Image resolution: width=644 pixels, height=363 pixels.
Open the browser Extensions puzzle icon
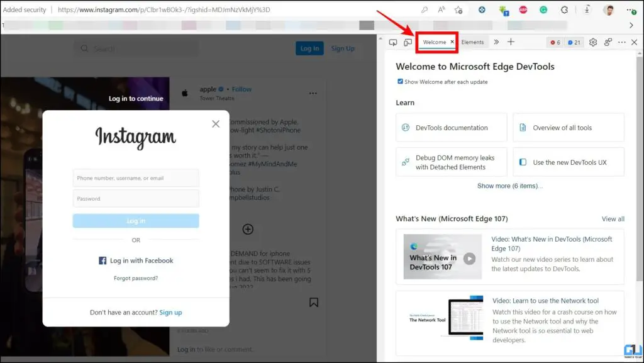click(564, 9)
